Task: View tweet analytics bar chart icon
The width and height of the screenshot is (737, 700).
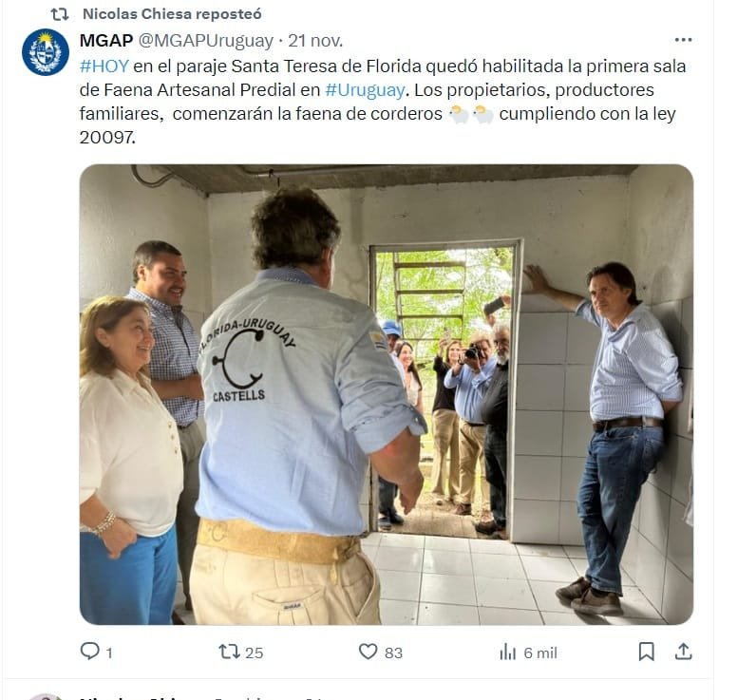Action: (x=507, y=653)
